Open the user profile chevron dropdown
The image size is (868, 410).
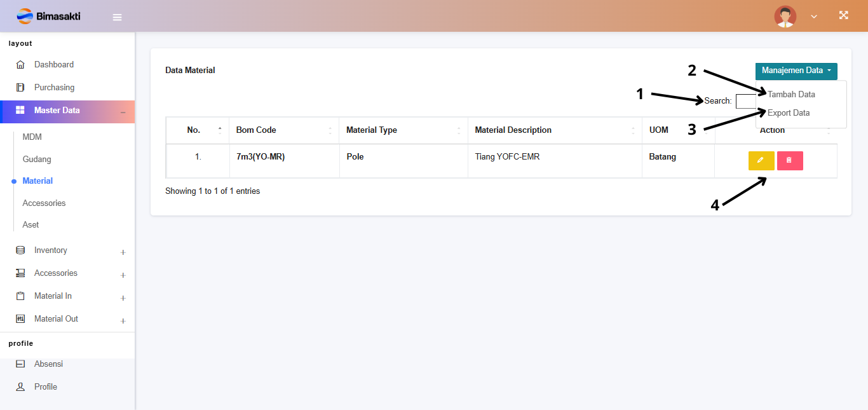tap(813, 17)
